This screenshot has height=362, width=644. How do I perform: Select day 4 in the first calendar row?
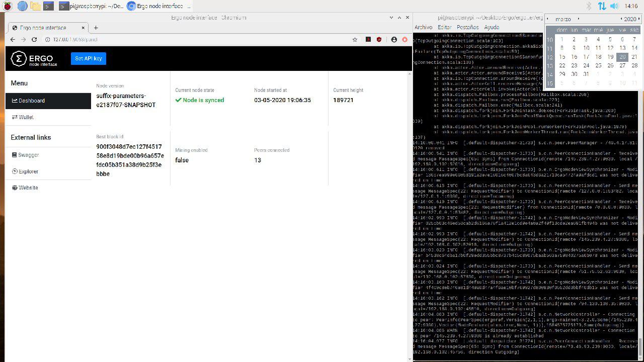(598, 39)
